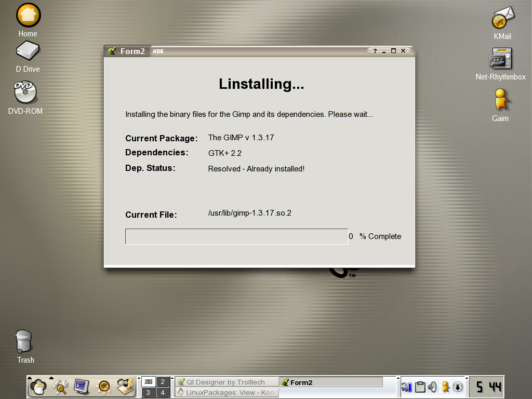Click the 'GTK+ 2.2' dependency text
The width and height of the screenshot is (532, 399).
point(224,153)
